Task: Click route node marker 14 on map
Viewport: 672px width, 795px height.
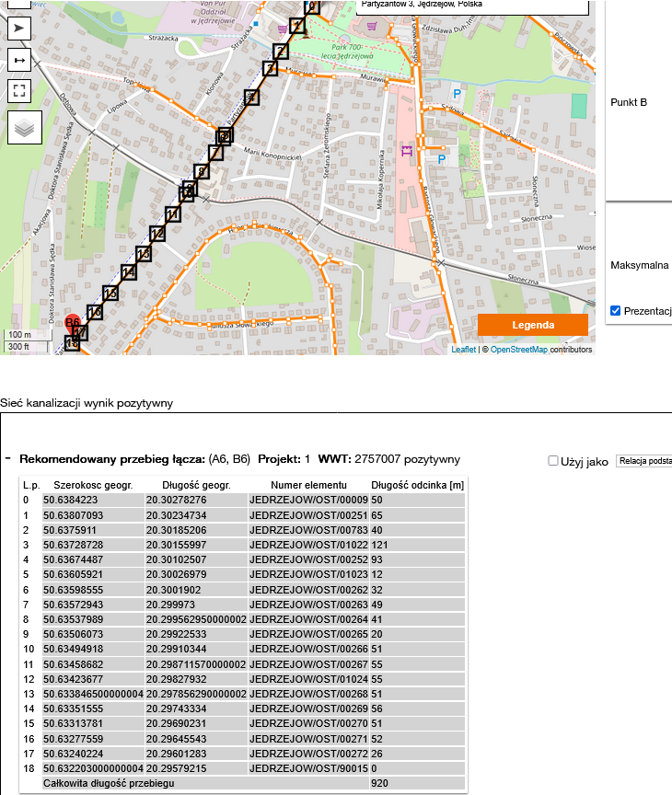Action: [129, 272]
